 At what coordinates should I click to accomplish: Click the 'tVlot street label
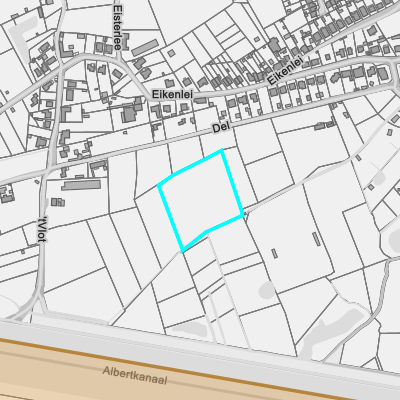click(x=43, y=229)
